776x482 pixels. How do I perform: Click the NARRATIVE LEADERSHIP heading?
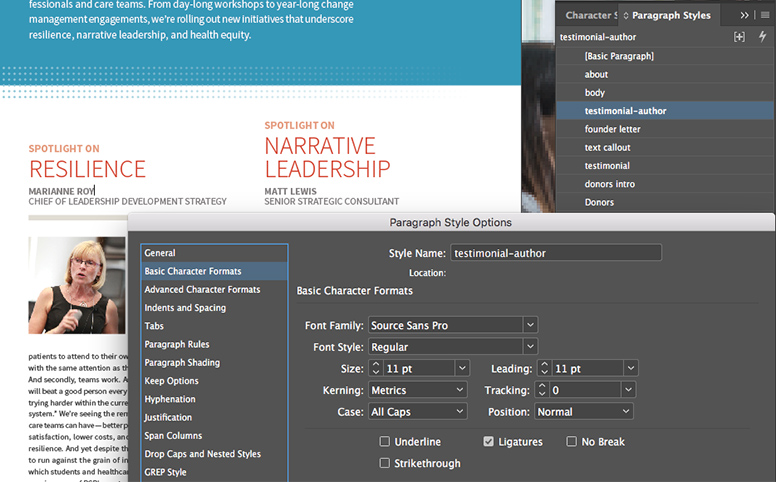328,157
